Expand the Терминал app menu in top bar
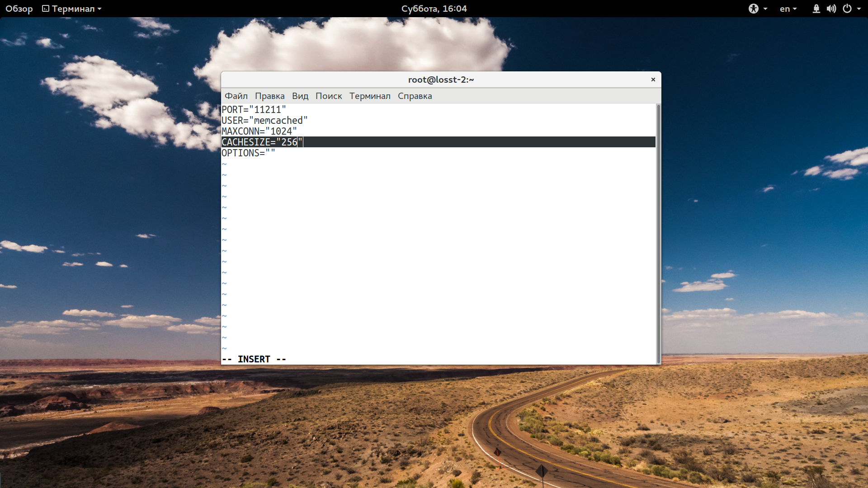 click(72, 9)
